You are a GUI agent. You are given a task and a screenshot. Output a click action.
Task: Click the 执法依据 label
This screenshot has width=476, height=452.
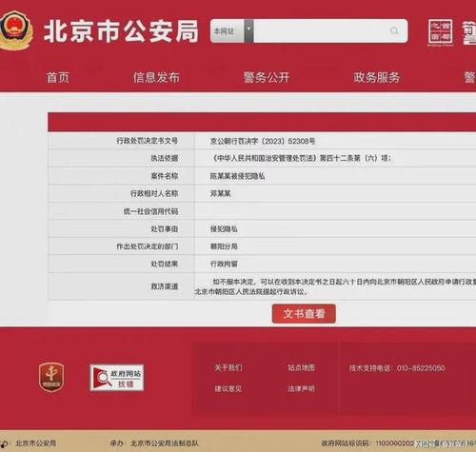pyautogui.click(x=165, y=158)
